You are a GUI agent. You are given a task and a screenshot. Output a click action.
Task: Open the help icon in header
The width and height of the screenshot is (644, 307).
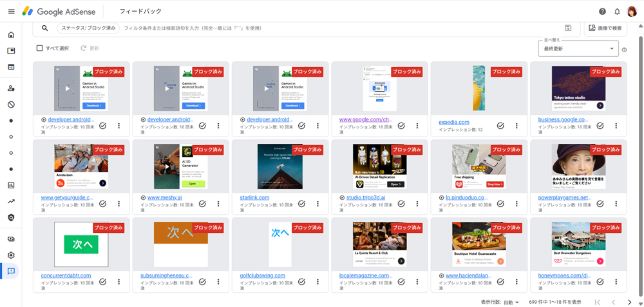click(603, 12)
